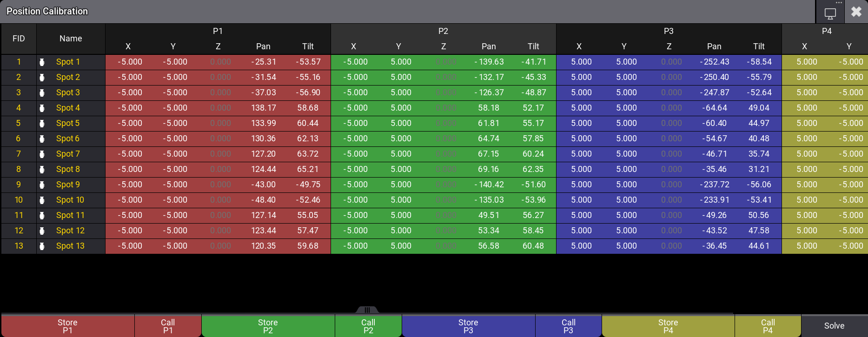The height and width of the screenshot is (337, 868).
Task: Click the Solve button
Action: point(834,326)
